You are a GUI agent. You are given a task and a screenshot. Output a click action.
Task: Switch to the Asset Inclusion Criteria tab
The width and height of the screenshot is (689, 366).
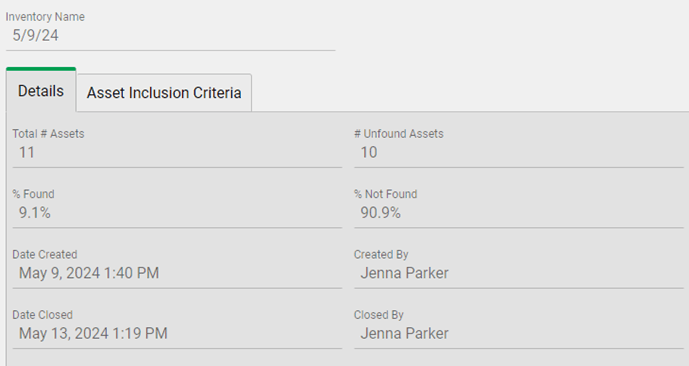tap(164, 93)
